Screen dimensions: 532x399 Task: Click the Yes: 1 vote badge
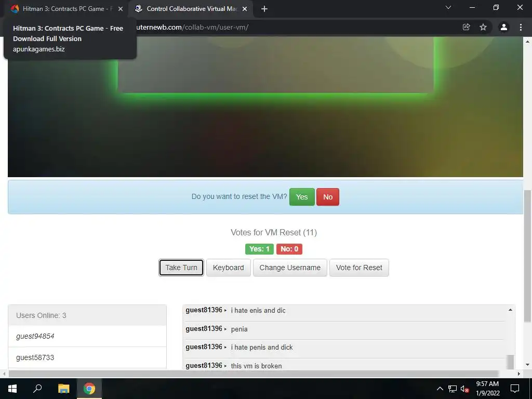(259, 249)
